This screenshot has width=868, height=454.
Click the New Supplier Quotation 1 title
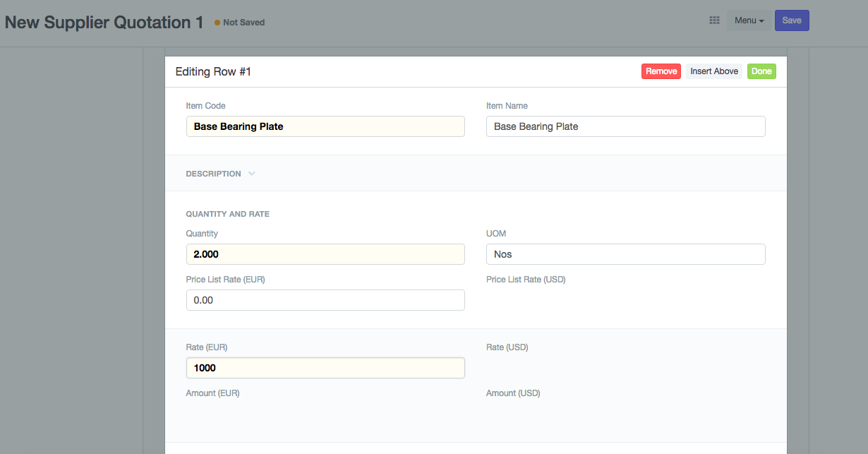coord(104,23)
